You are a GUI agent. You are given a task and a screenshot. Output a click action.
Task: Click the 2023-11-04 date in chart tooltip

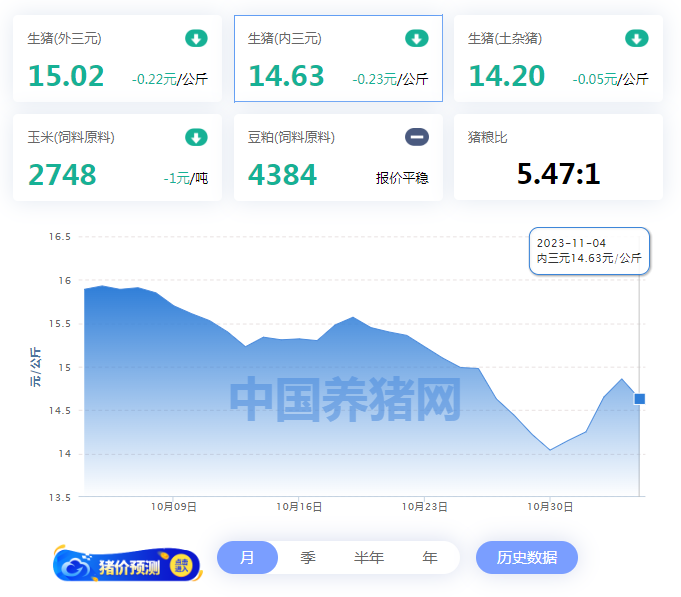coord(571,243)
